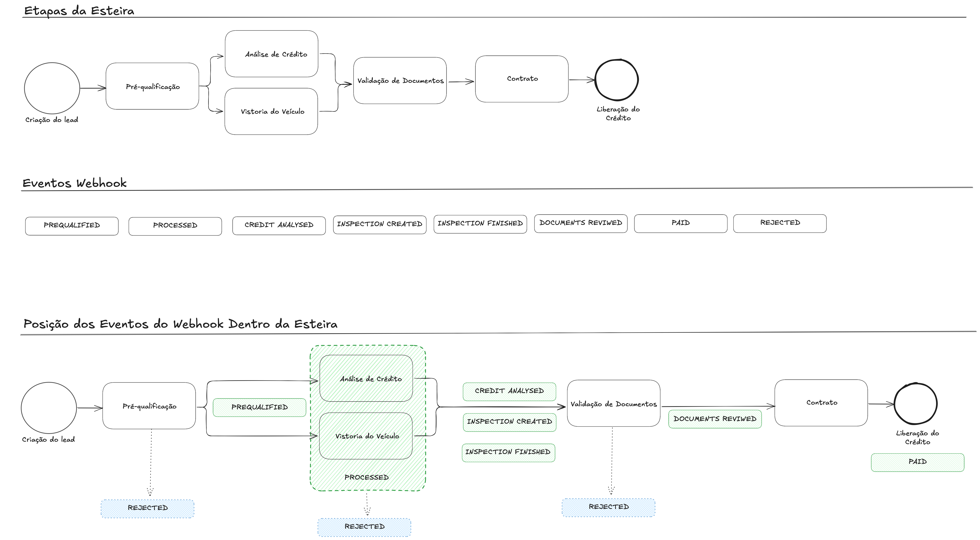Select the green DOCUMENTS REVIWED label
Image resolution: width=980 pixels, height=540 pixels.
pyautogui.click(x=715, y=419)
